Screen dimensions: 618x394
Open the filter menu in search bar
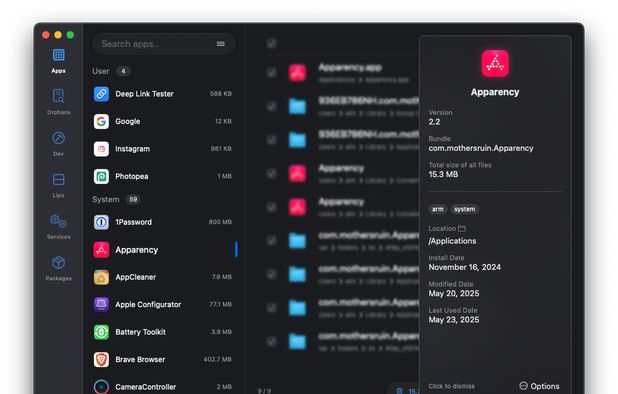[x=221, y=44]
